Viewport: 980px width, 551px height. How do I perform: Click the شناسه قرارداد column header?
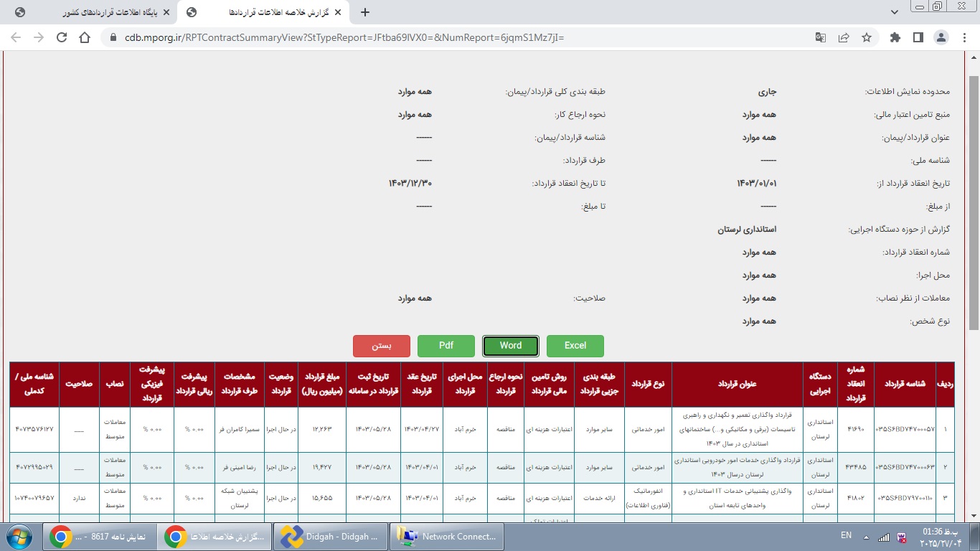click(x=905, y=384)
